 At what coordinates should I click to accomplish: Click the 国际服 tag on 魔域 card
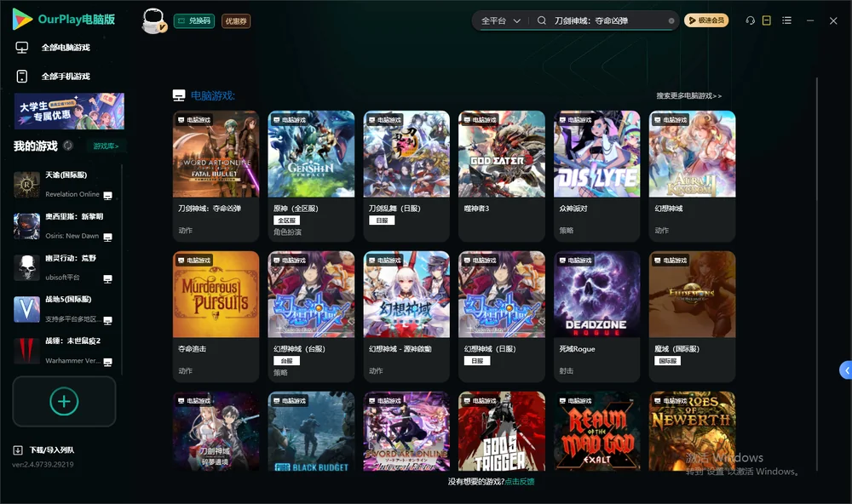tap(668, 361)
